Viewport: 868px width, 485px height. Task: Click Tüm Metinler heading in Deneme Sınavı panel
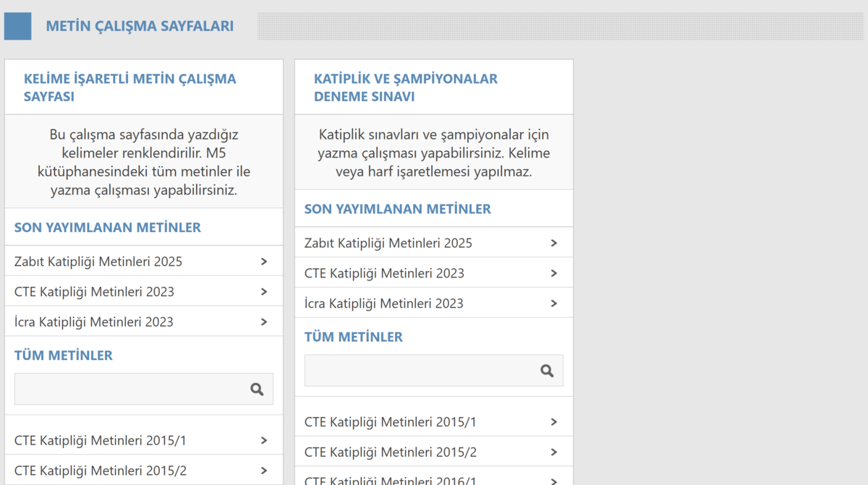click(x=354, y=337)
